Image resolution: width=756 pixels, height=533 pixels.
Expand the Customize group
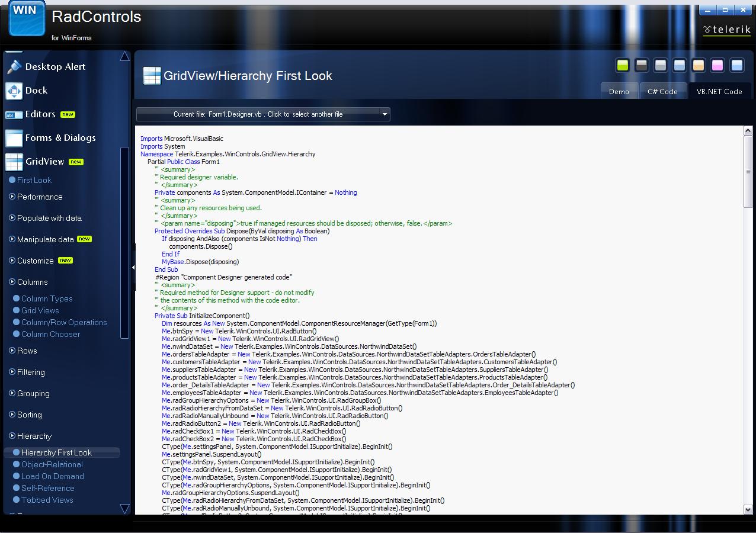tap(12, 261)
